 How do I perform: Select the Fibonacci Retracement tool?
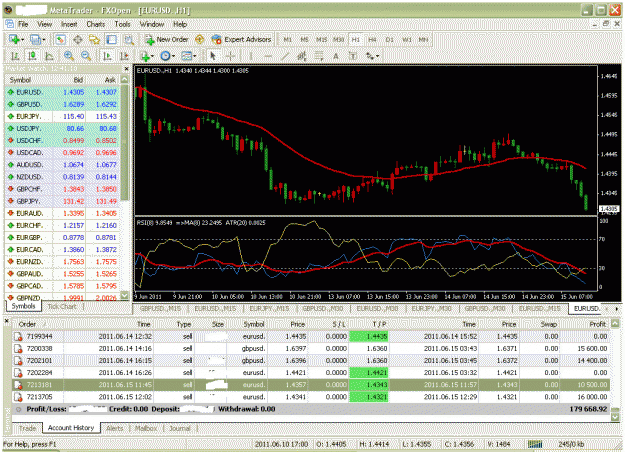pos(319,56)
